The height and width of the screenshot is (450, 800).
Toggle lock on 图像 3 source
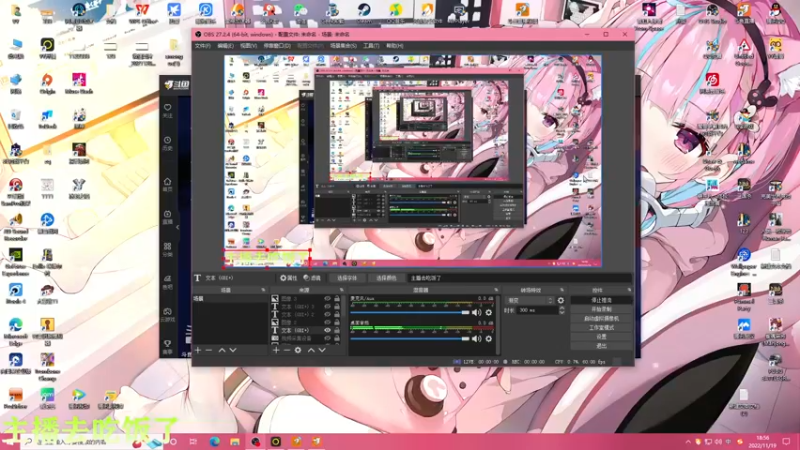point(337,298)
